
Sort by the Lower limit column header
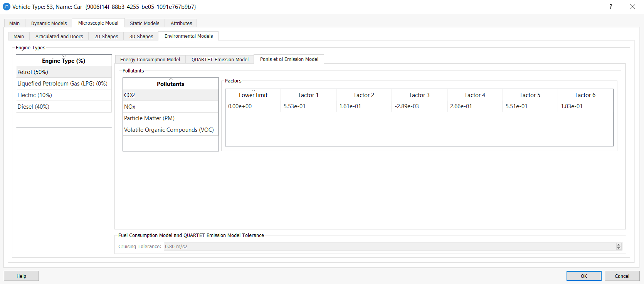(253, 95)
